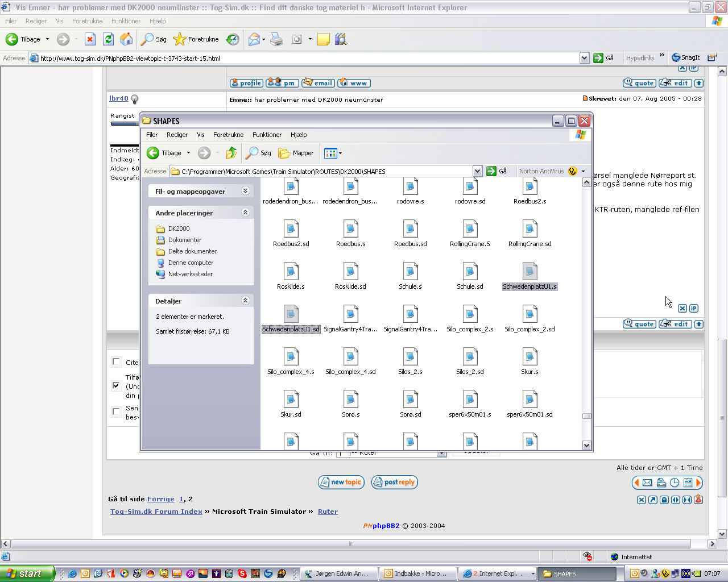Open the Vis menu in SHAPES window

(x=201, y=135)
